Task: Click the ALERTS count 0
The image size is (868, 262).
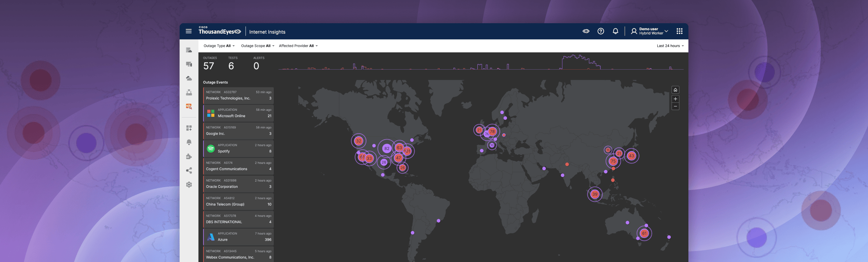Action: point(256,66)
